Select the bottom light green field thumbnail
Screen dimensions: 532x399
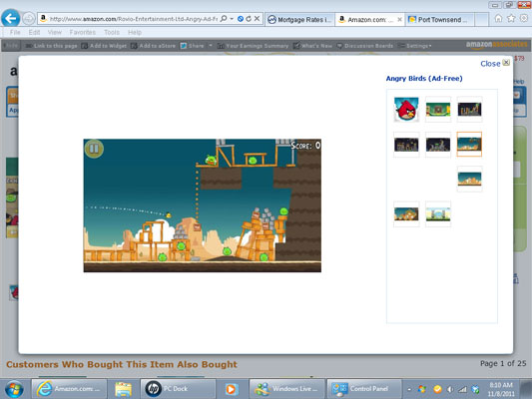tap(438, 213)
